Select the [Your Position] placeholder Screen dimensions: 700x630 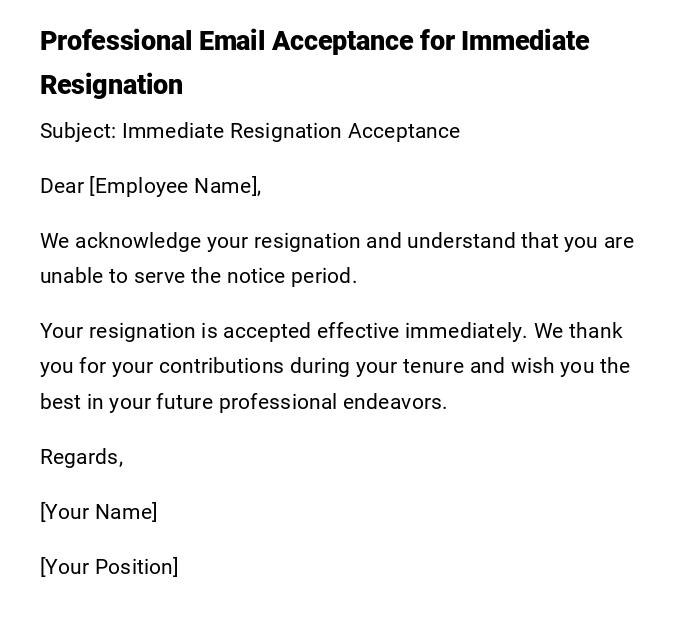coord(109,567)
